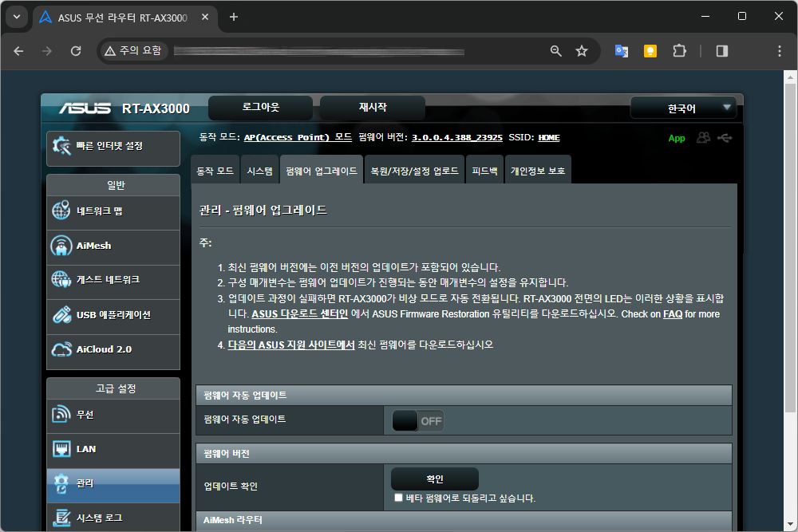Click the 펌웨어 버전 section header
Image resolution: width=798 pixels, height=532 pixels.
[464, 453]
